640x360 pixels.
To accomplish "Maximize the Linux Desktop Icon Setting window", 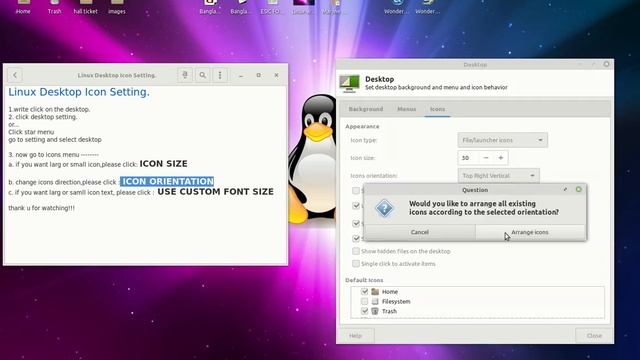I will (258, 75).
